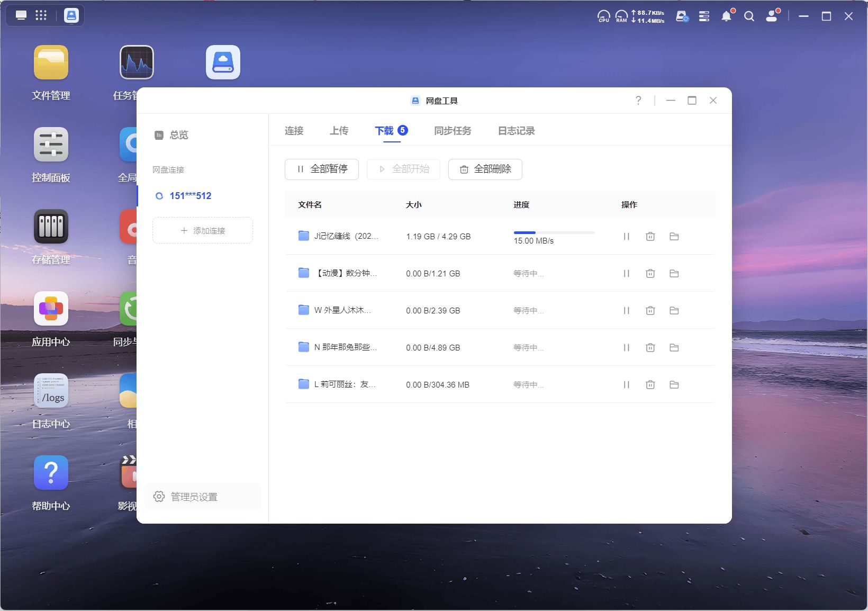The height and width of the screenshot is (611, 868).
Task: Launch the 应用中心 desktop app
Action: pos(51,309)
